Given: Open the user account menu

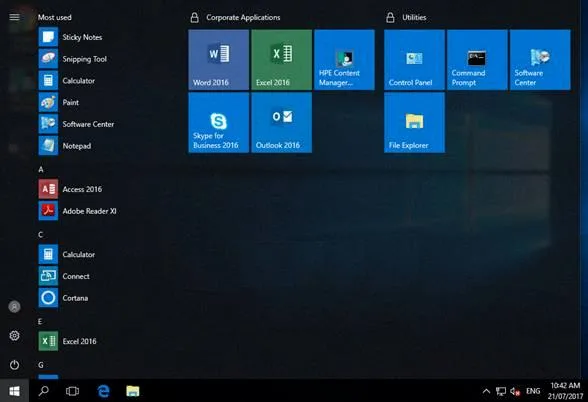Looking at the screenshot, I should [14, 307].
